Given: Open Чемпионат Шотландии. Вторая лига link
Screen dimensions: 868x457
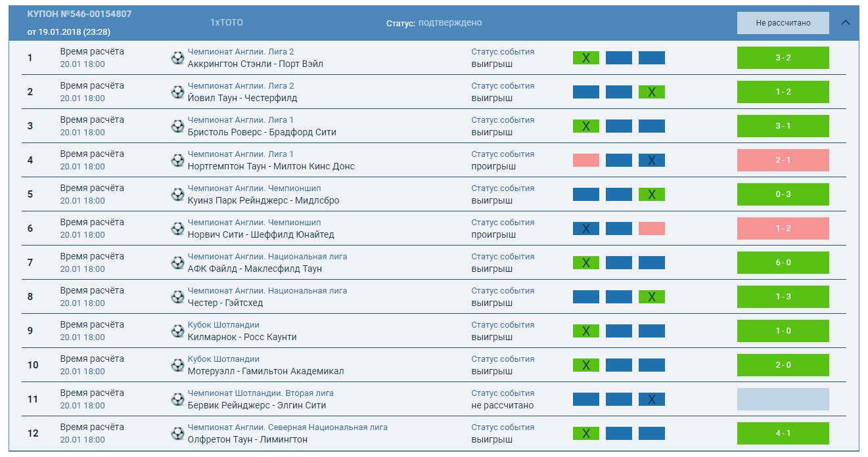Looking at the screenshot, I should pyautogui.click(x=260, y=393).
